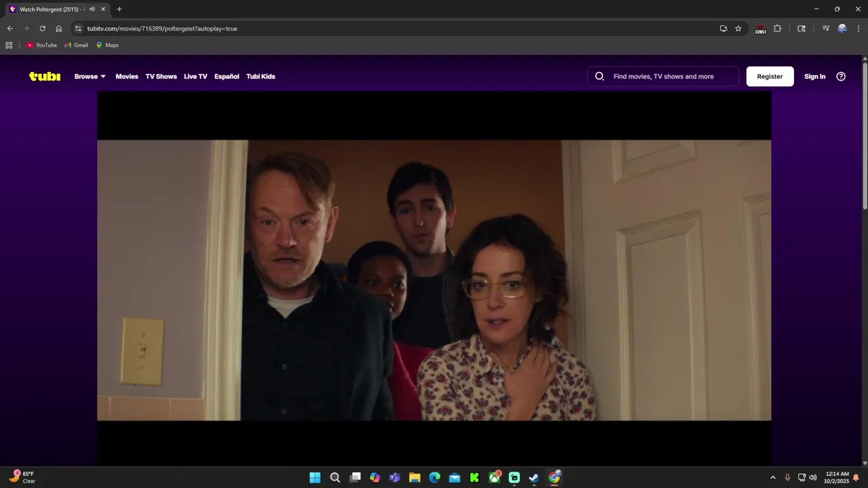Open the Movies section
The image size is (868, 488).
[127, 77]
